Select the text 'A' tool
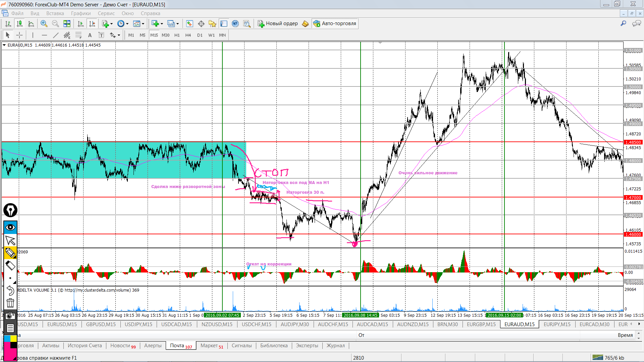The image size is (644, 362). [x=90, y=35]
